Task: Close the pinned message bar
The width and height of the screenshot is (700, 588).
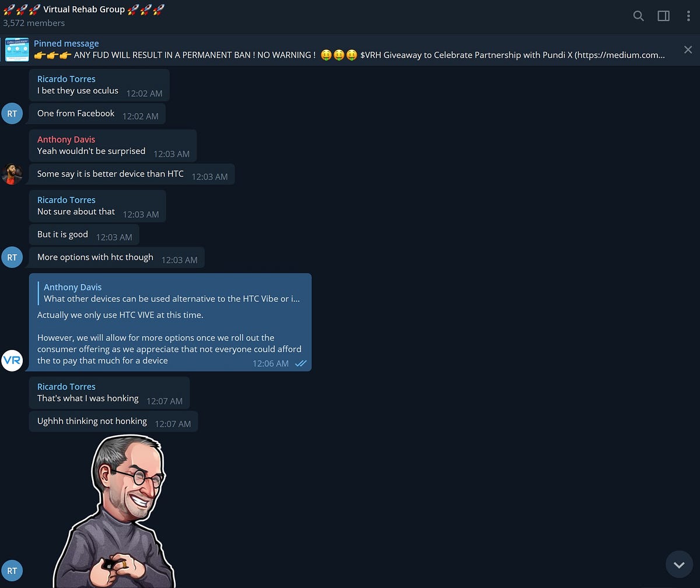Action: coord(688,50)
